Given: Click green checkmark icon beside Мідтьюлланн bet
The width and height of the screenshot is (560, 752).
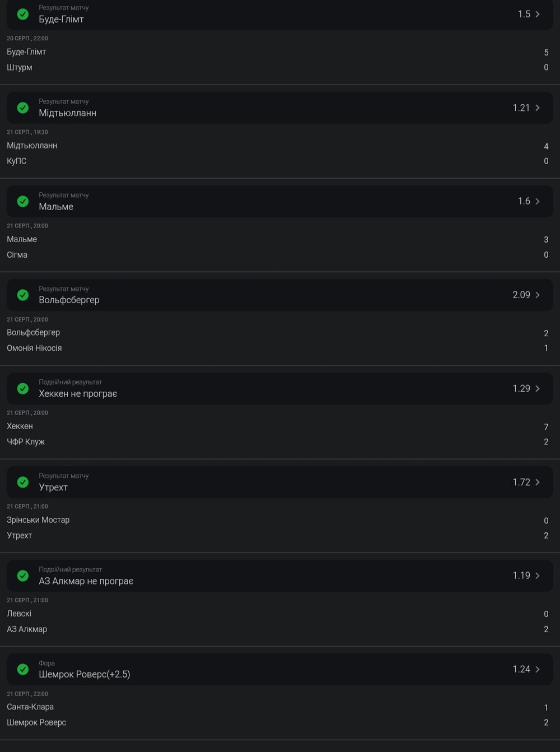Looking at the screenshot, I should pyautogui.click(x=23, y=108).
